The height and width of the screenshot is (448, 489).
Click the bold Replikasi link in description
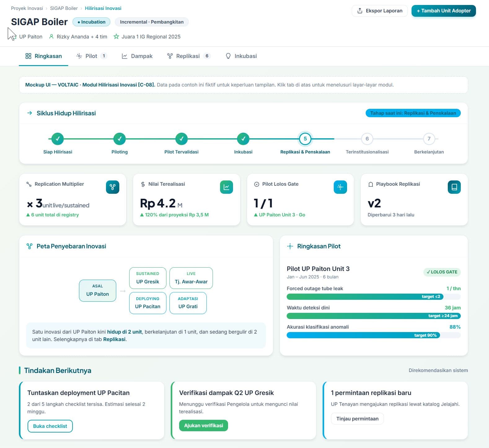pyautogui.click(x=114, y=339)
